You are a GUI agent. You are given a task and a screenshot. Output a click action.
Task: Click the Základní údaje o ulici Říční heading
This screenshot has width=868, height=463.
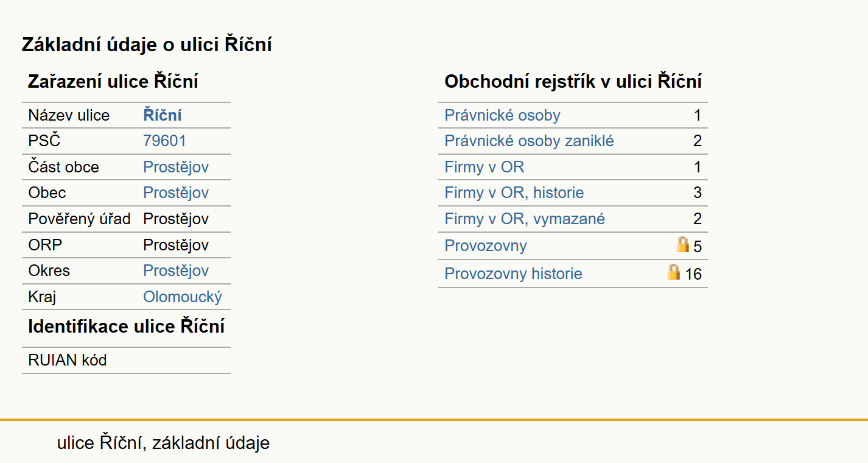pyautogui.click(x=147, y=44)
